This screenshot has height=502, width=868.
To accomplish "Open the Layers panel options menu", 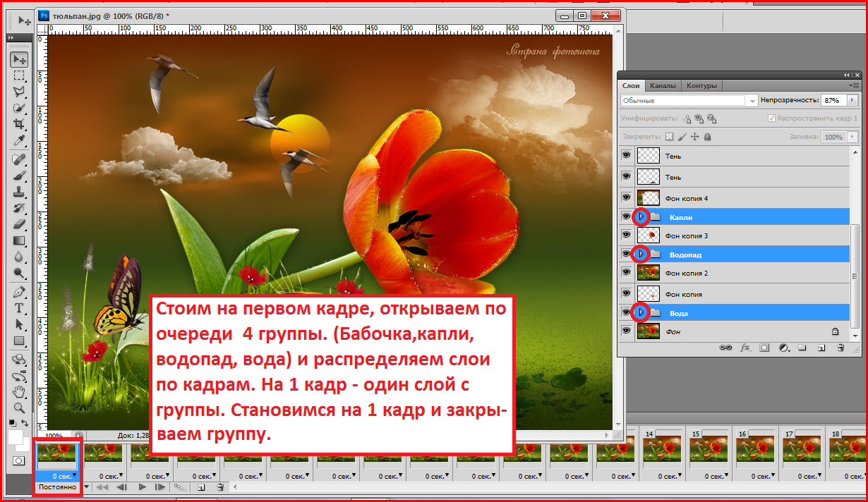I will coord(854,85).
